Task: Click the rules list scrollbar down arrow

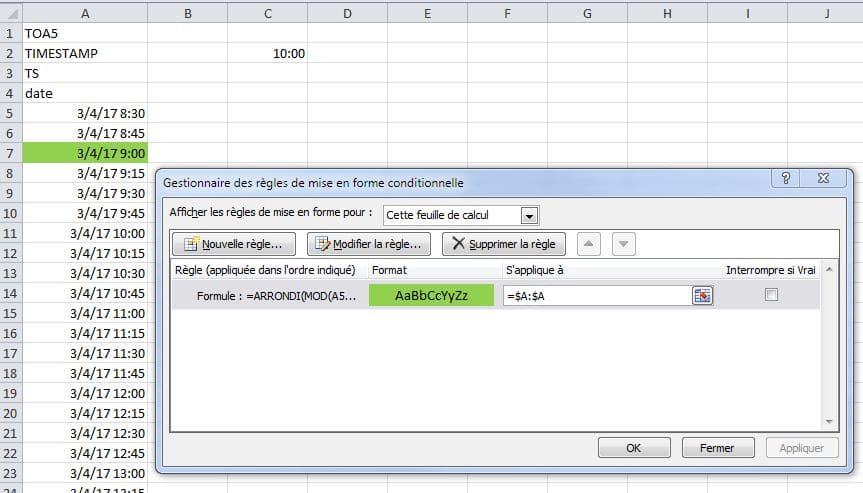Action: (x=829, y=422)
